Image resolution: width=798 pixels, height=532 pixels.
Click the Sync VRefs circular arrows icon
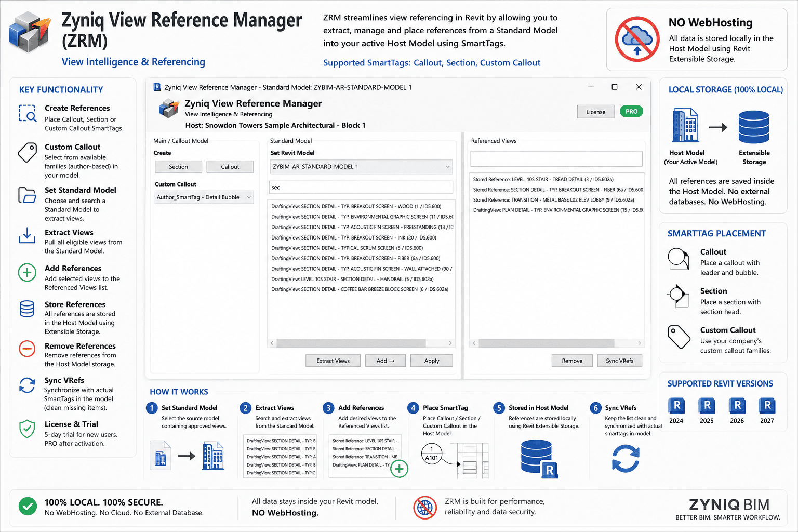coord(27,385)
